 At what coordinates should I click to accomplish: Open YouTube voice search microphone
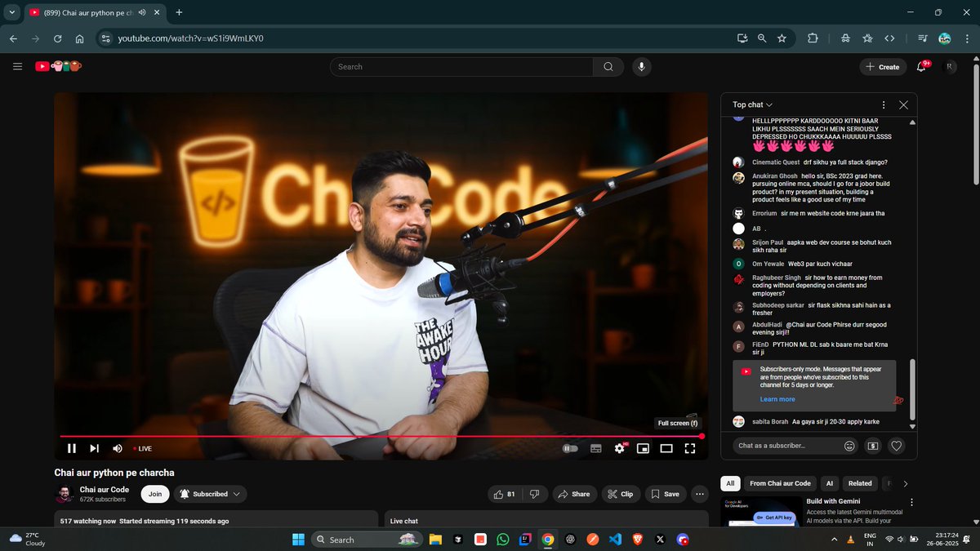(x=642, y=66)
